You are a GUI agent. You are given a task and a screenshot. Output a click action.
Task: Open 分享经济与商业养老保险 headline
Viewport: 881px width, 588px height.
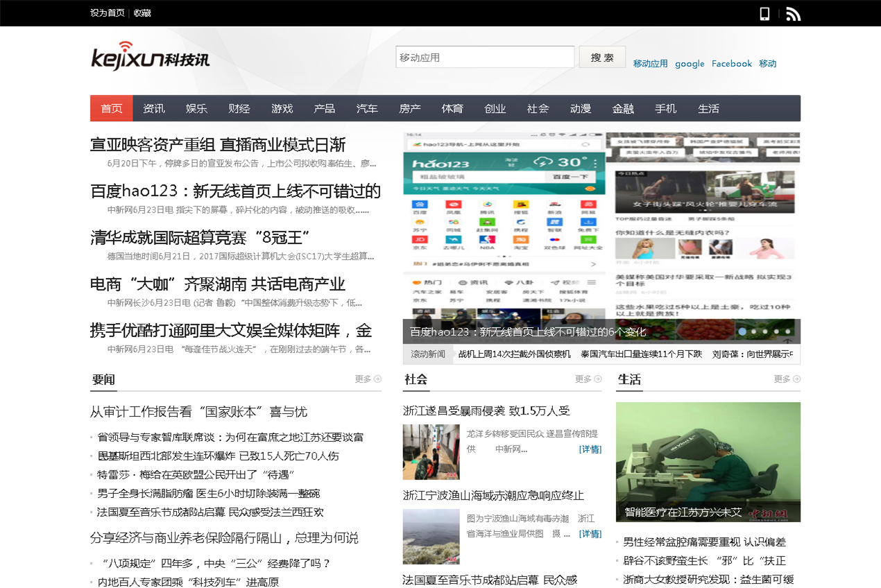[224, 538]
